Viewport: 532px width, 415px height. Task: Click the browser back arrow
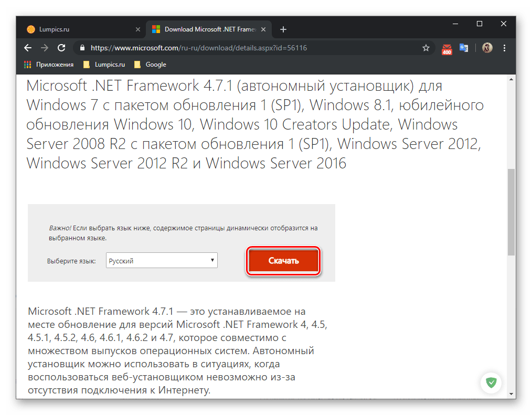[28, 48]
